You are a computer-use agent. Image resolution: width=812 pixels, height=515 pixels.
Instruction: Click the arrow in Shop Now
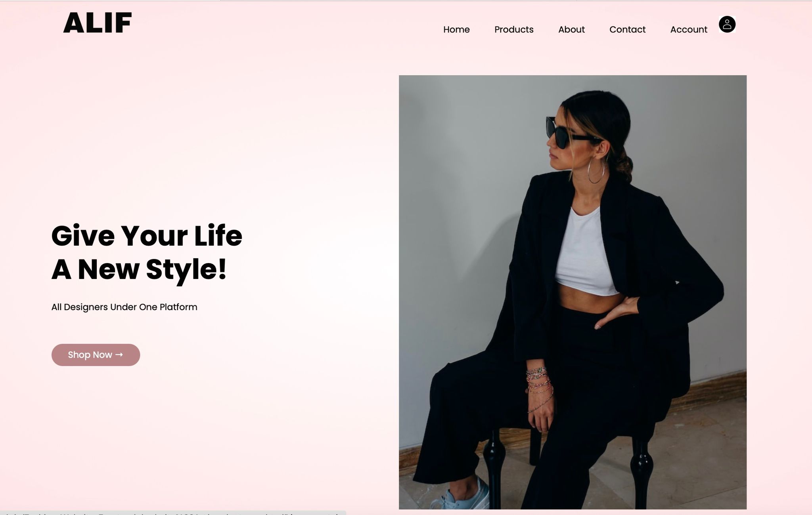pos(119,355)
